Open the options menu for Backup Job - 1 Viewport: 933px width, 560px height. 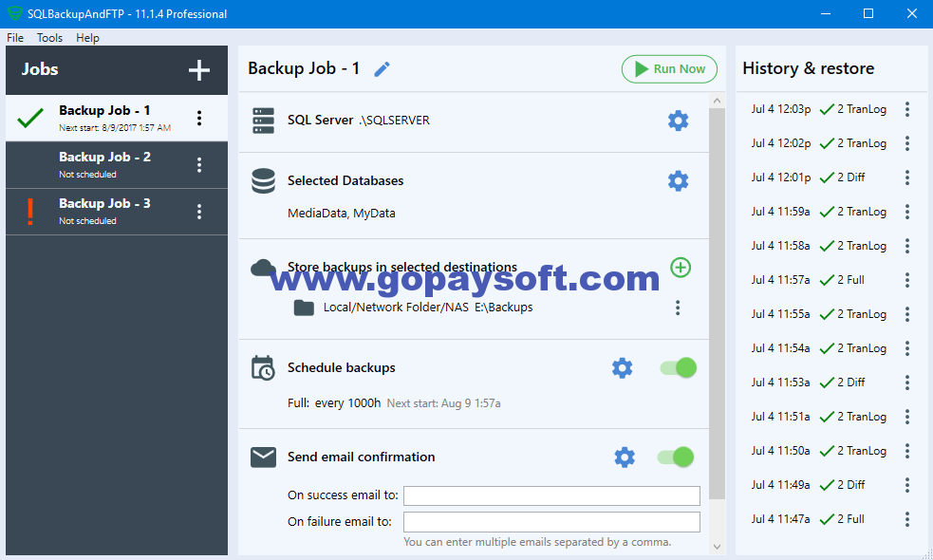point(199,118)
